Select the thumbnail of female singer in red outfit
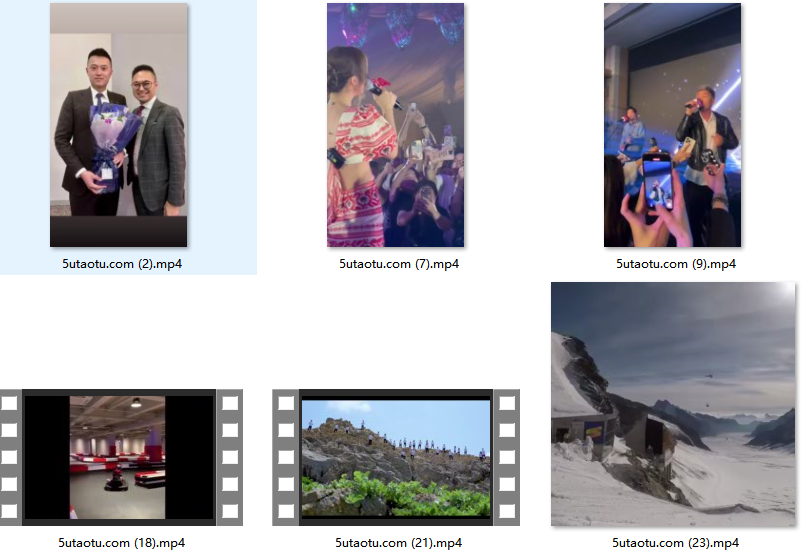The image size is (801, 552). coord(395,125)
